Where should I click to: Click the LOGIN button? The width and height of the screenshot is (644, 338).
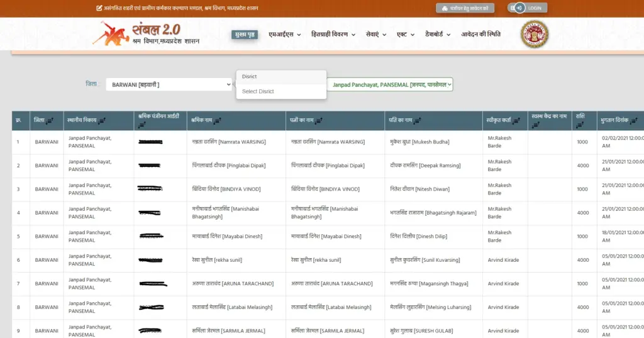[x=527, y=8]
